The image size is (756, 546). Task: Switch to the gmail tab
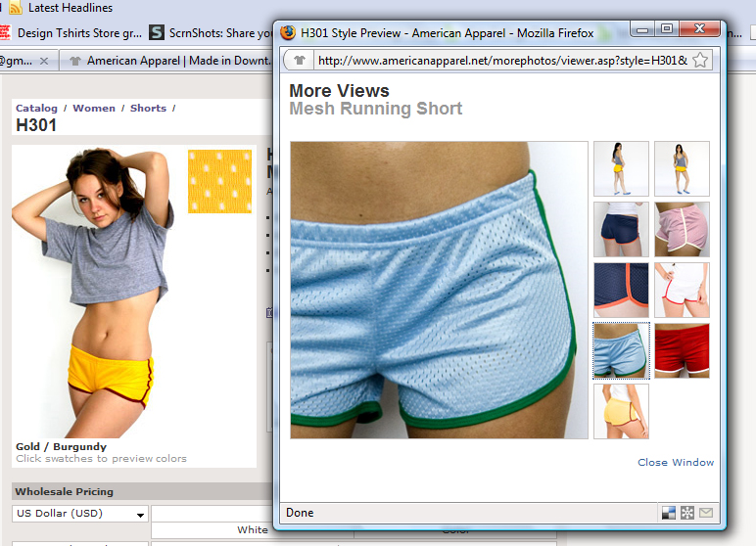tap(29, 61)
